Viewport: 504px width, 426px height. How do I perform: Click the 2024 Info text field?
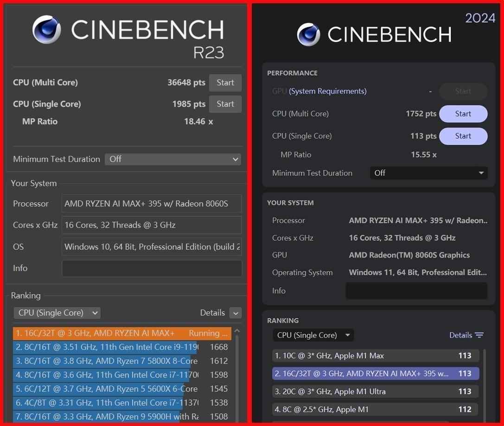pos(416,291)
